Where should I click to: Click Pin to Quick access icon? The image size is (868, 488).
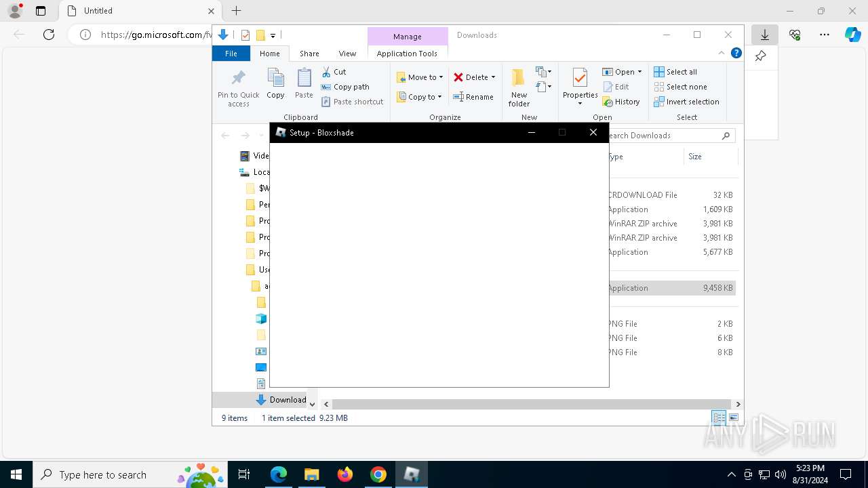[x=238, y=87]
